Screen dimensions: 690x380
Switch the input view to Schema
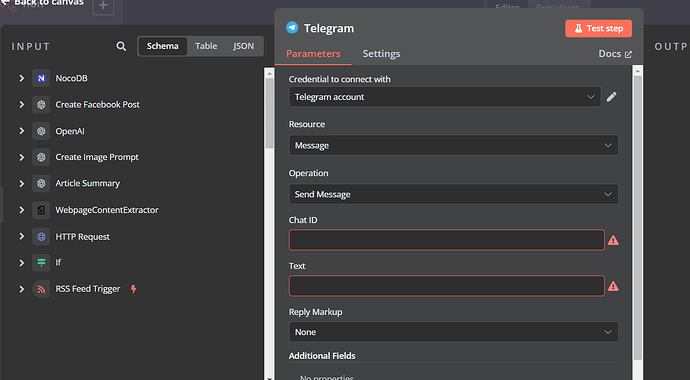point(162,46)
